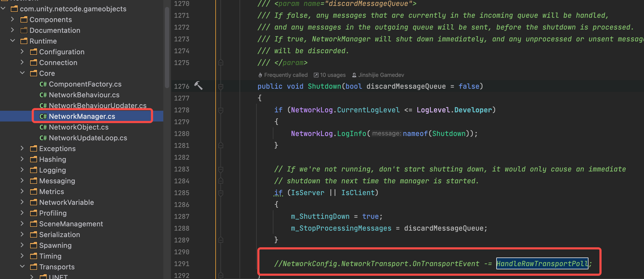Select the Core folder icon

point(34,73)
